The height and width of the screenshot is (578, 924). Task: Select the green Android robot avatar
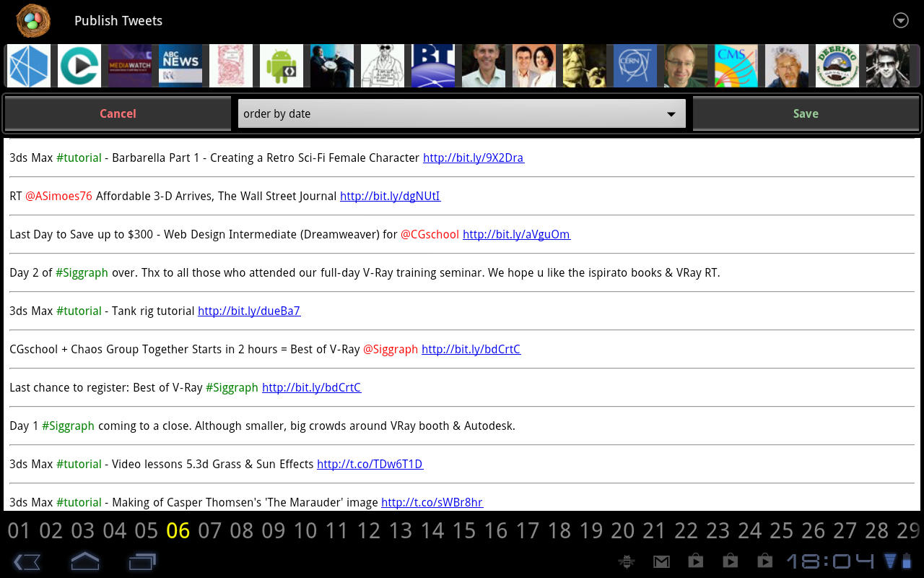[x=282, y=66]
